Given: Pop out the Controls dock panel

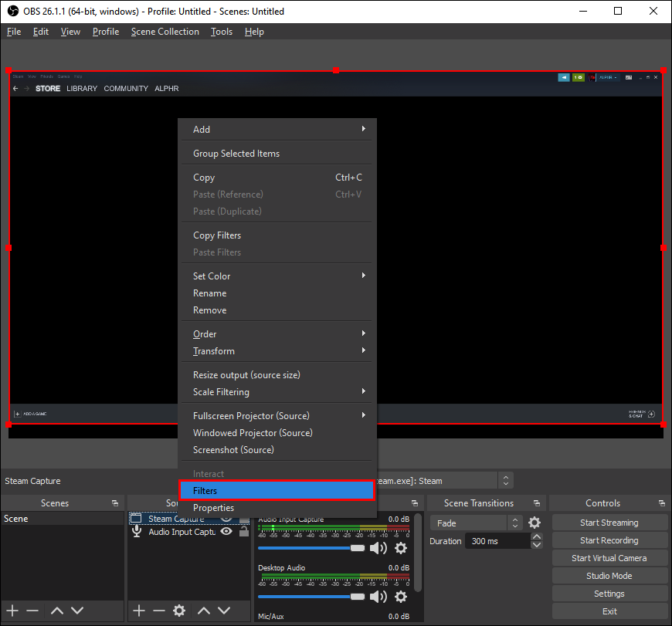Looking at the screenshot, I should 662,503.
